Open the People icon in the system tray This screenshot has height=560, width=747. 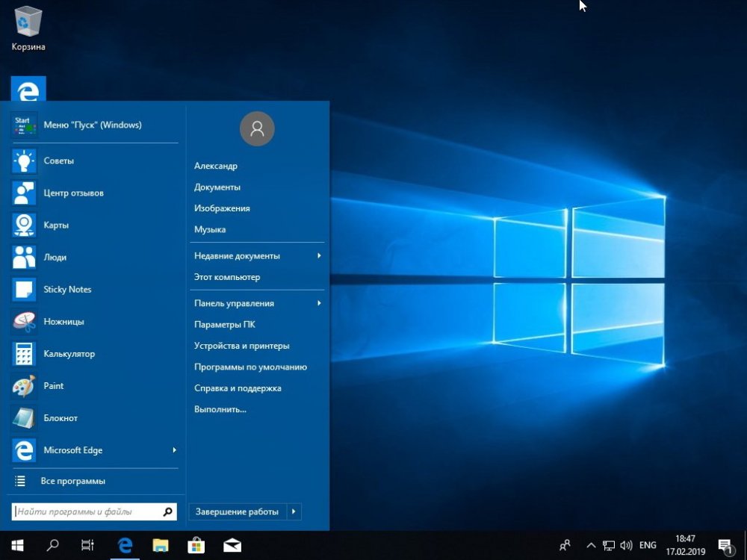[x=565, y=545]
